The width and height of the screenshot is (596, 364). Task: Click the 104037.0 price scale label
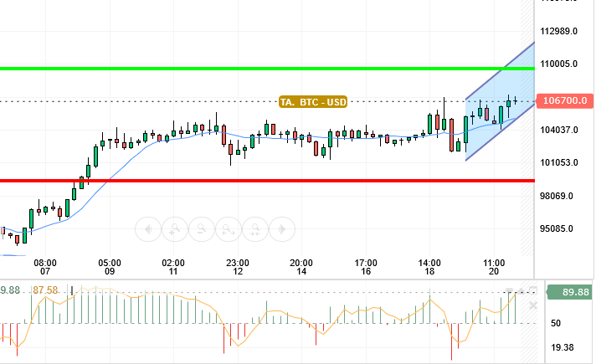(559, 130)
